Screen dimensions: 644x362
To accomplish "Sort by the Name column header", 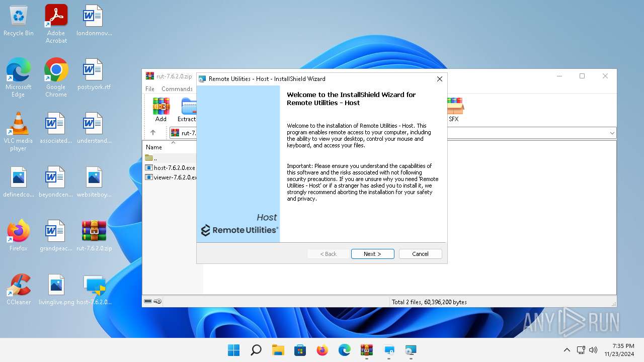I will 154,147.
